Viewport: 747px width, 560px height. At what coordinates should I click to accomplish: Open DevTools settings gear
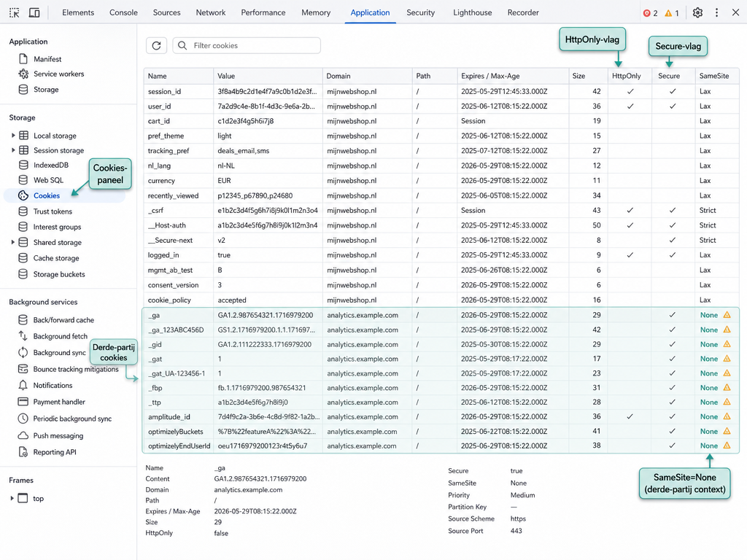click(x=697, y=13)
